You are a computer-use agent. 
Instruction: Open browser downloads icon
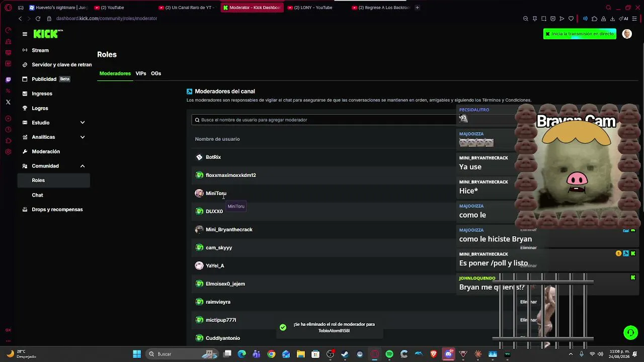click(x=612, y=19)
